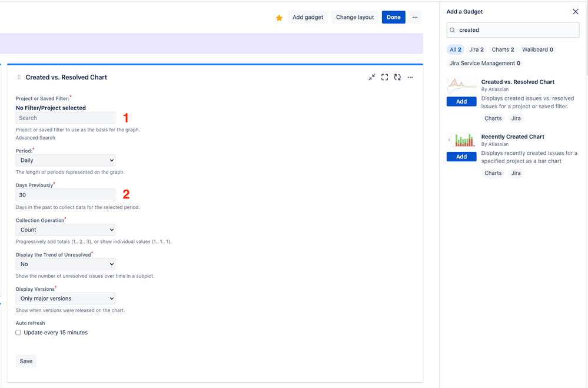Click the Recently Created Chart title
Viewport: 588px width, 388px height.
pos(513,137)
